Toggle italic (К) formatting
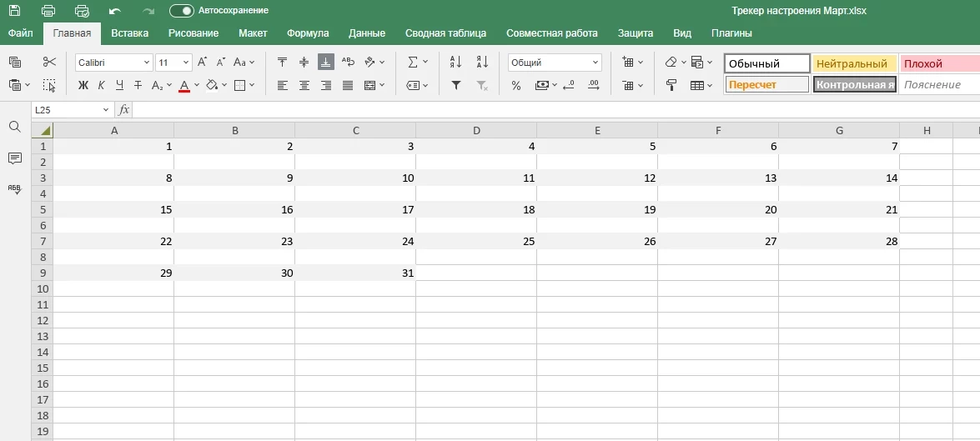The height and width of the screenshot is (441, 980). click(x=101, y=85)
